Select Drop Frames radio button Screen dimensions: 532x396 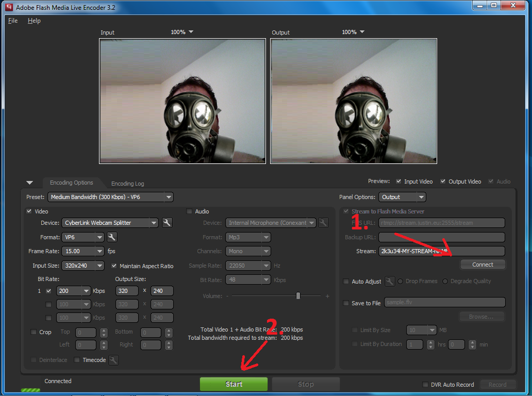pos(401,282)
